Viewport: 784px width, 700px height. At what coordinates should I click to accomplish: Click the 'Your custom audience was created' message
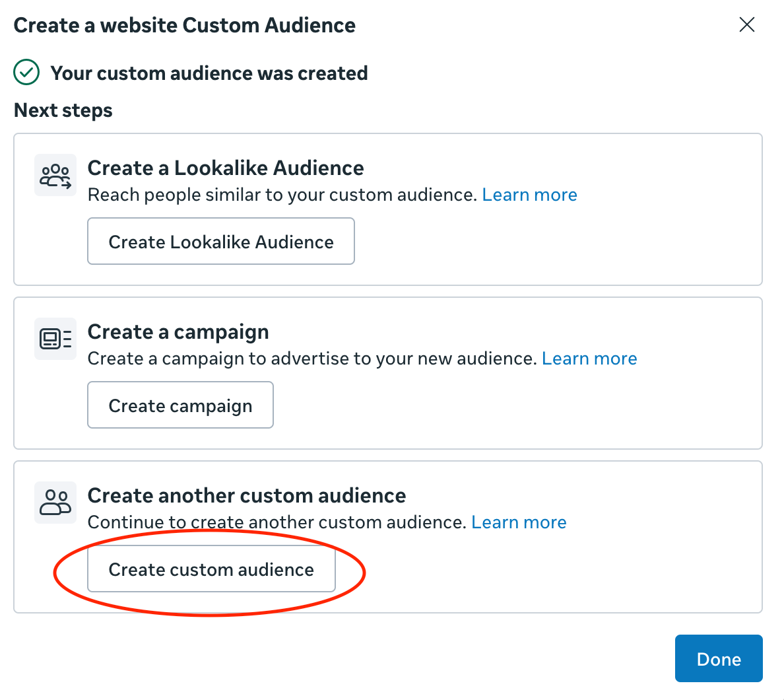pyautogui.click(x=209, y=73)
